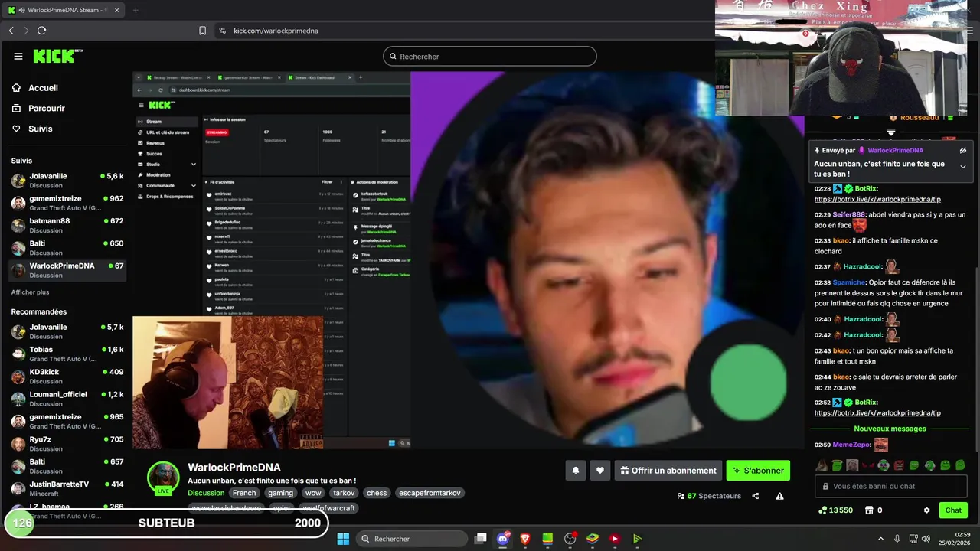Click the taskbar microphone icon

point(897,539)
